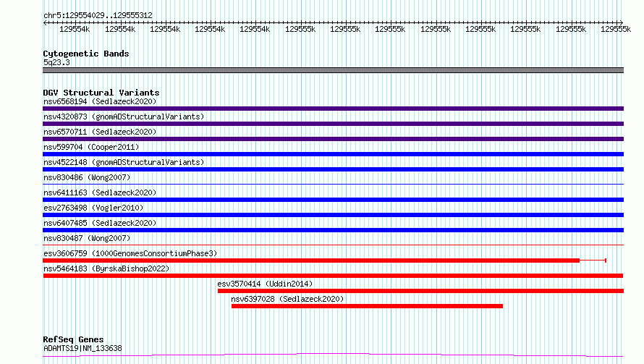Click the magenta ADAMTS19 gene line

click(x=333, y=355)
